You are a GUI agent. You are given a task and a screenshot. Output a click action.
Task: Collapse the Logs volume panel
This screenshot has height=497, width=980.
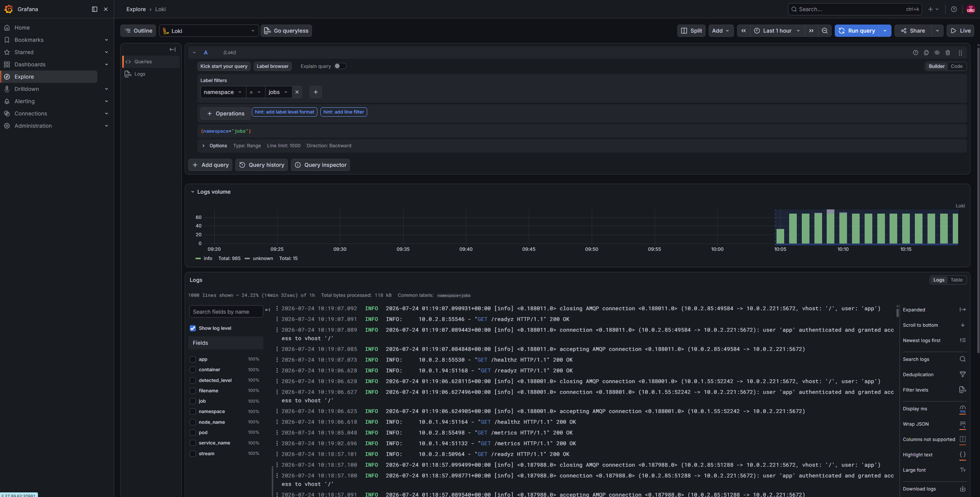coord(193,192)
